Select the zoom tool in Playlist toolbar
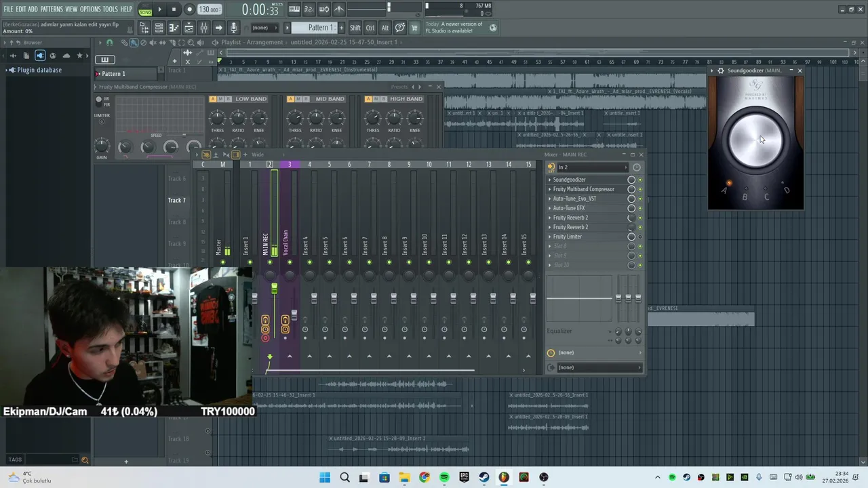868x488 pixels. click(x=191, y=43)
